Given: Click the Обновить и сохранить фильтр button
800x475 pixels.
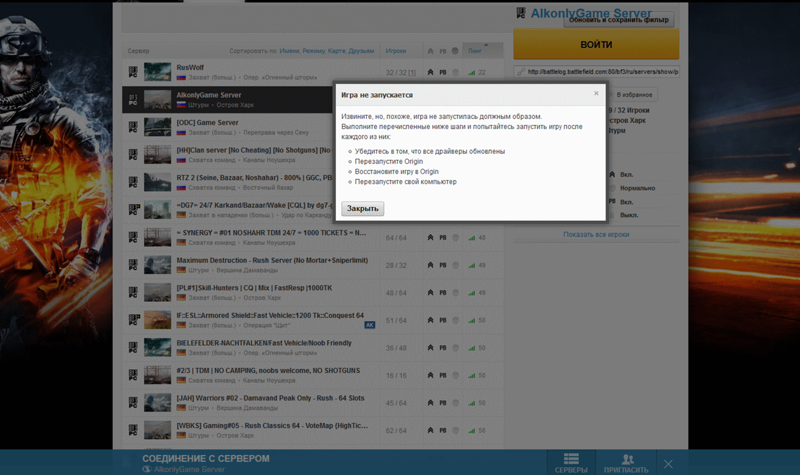Looking at the screenshot, I should [618, 20].
